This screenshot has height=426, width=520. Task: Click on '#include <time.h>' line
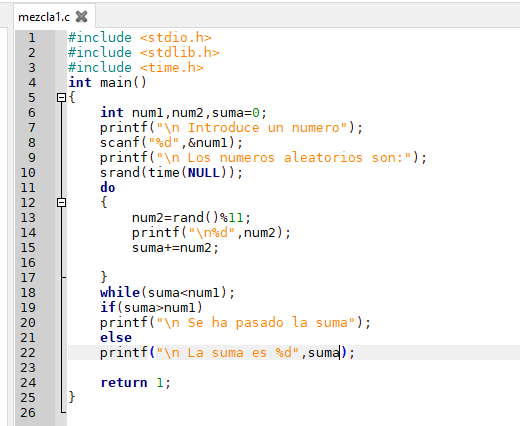coord(136,67)
